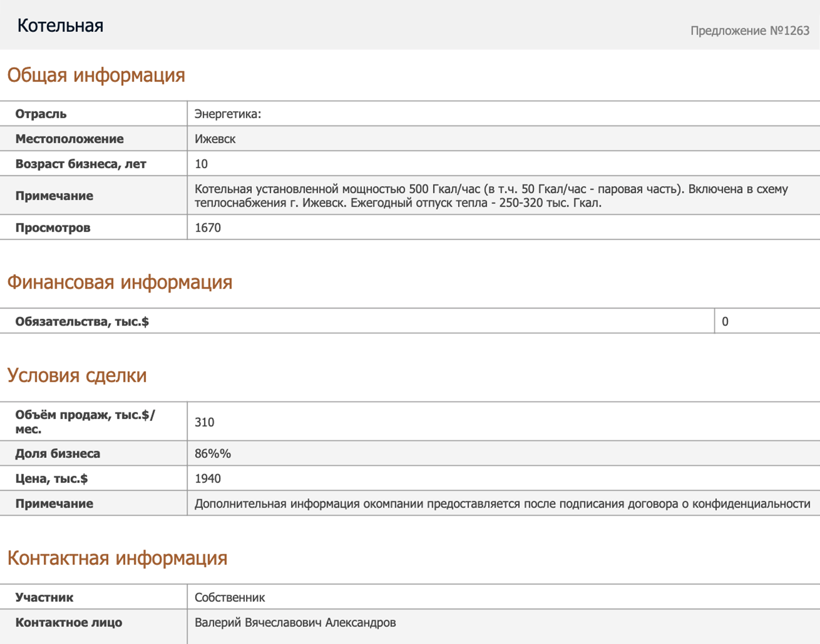Click the 'Контактное лицо' label

pyautogui.click(x=69, y=622)
